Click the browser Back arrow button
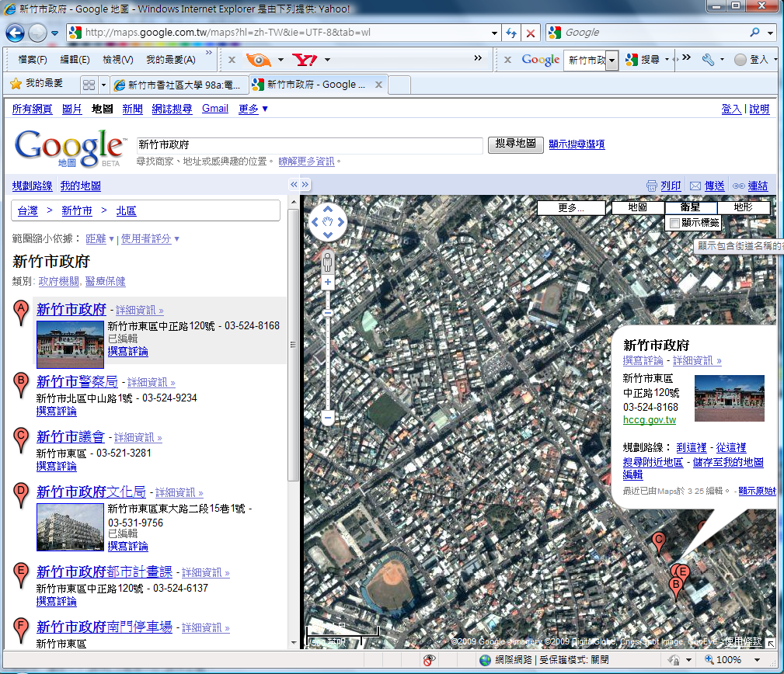784x674 pixels. coord(15,33)
